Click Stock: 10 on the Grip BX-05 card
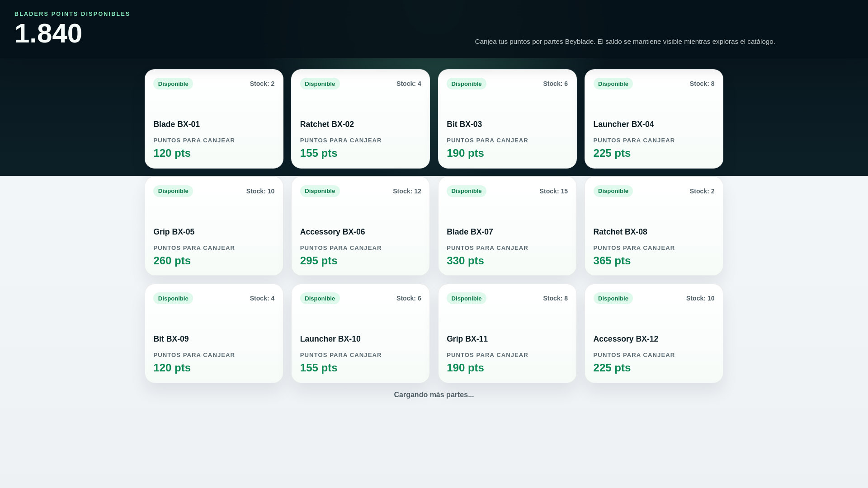Viewport: 868px width, 488px height. [x=260, y=191]
